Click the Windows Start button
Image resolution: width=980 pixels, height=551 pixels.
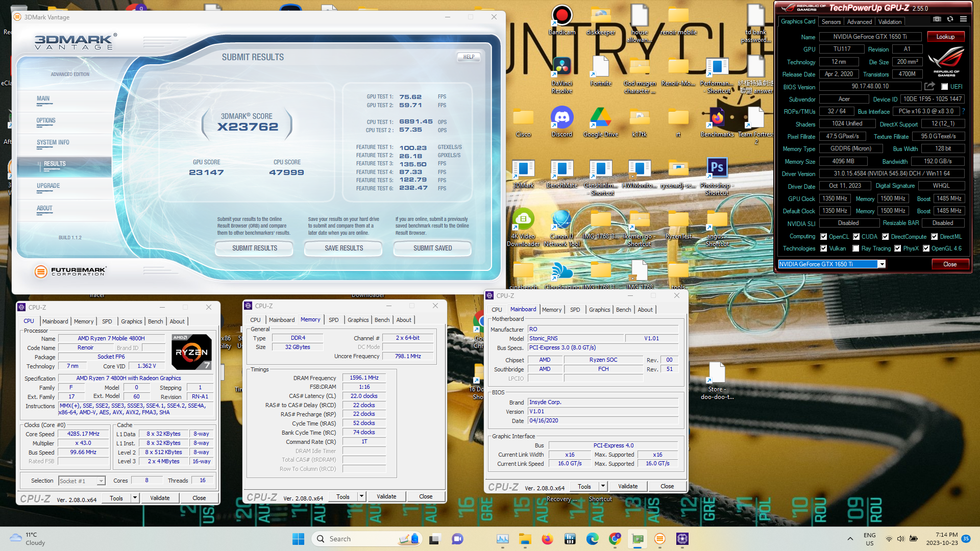point(298,539)
